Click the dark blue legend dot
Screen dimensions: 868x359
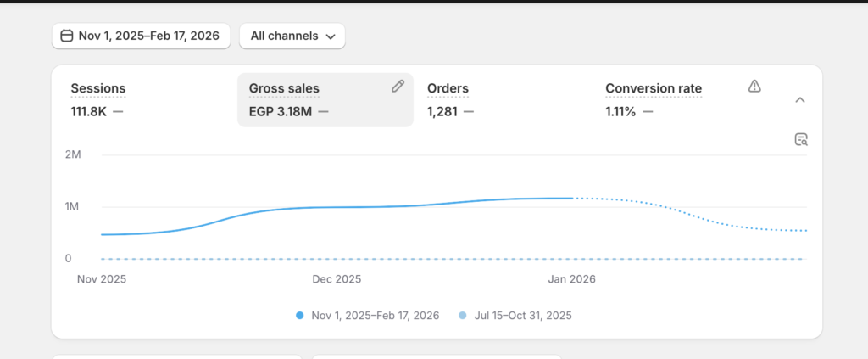pos(299,316)
